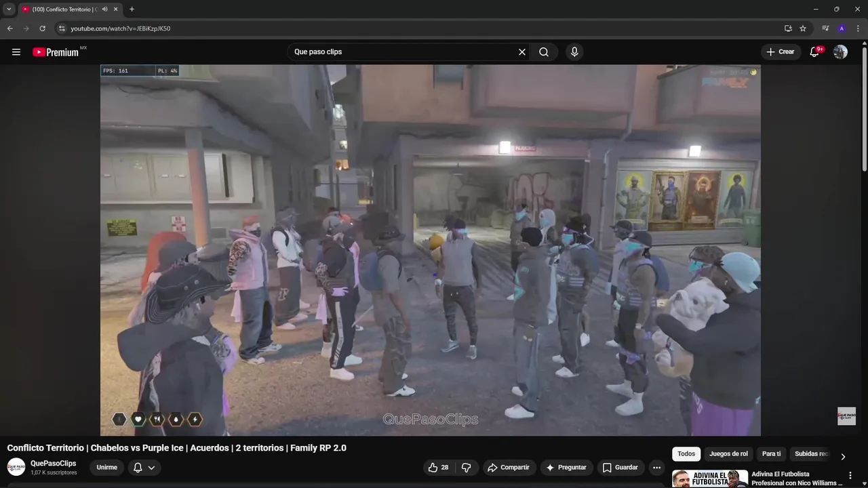Open the Crear upload menu
This screenshot has width=868, height=488.
pyautogui.click(x=781, y=52)
